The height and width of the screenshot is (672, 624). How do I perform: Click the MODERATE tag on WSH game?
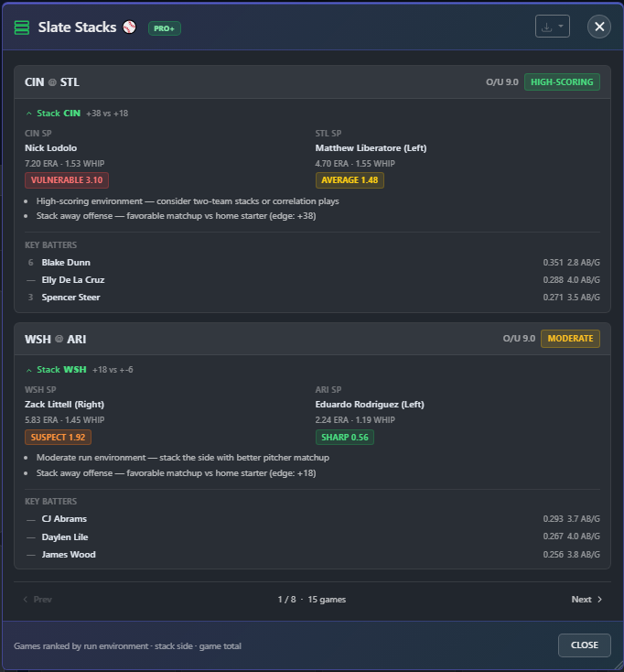coord(570,339)
